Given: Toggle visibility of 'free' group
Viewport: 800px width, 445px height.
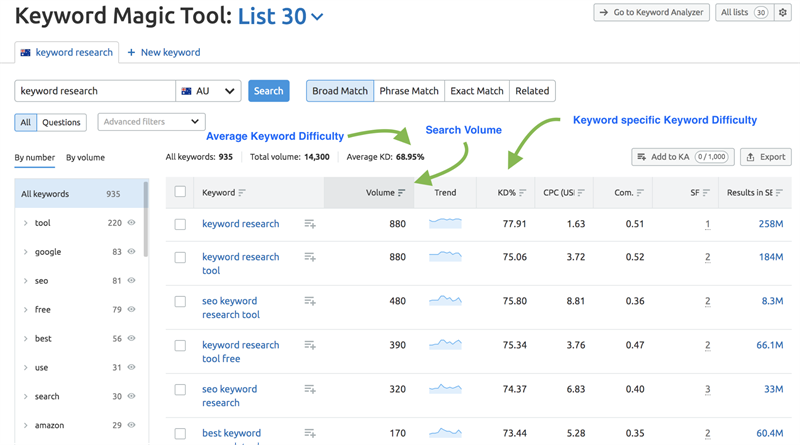Looking at the screenshot, I should click(131, 309).
